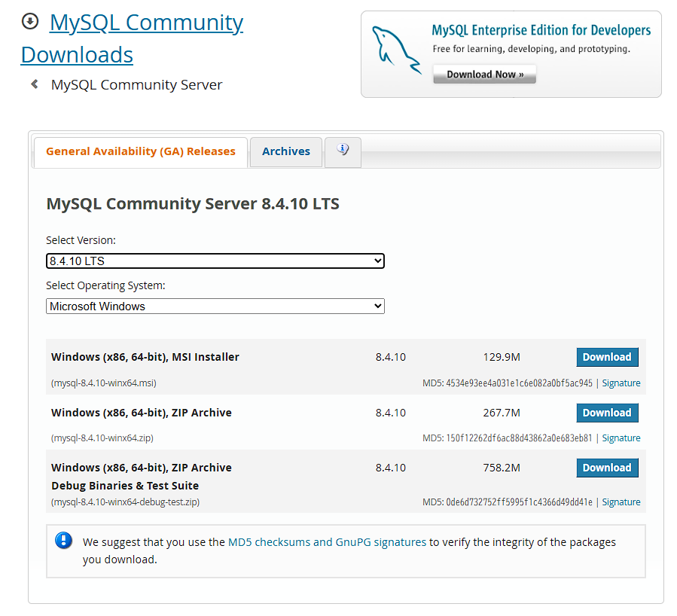677x616 pixels.
Task: Click the 'Windows (x86, 64-bit), MSI Installer' title
Action: coord(145,357)
